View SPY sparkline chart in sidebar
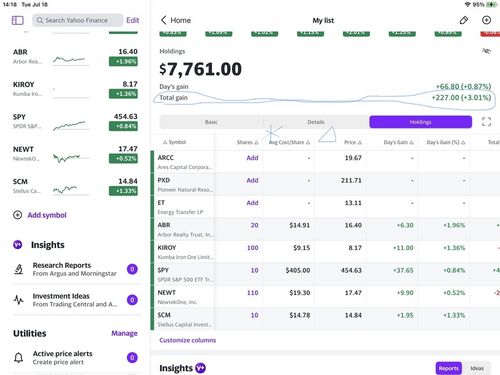Viewport: 500px width, 375px height. (x=70, y=125)
